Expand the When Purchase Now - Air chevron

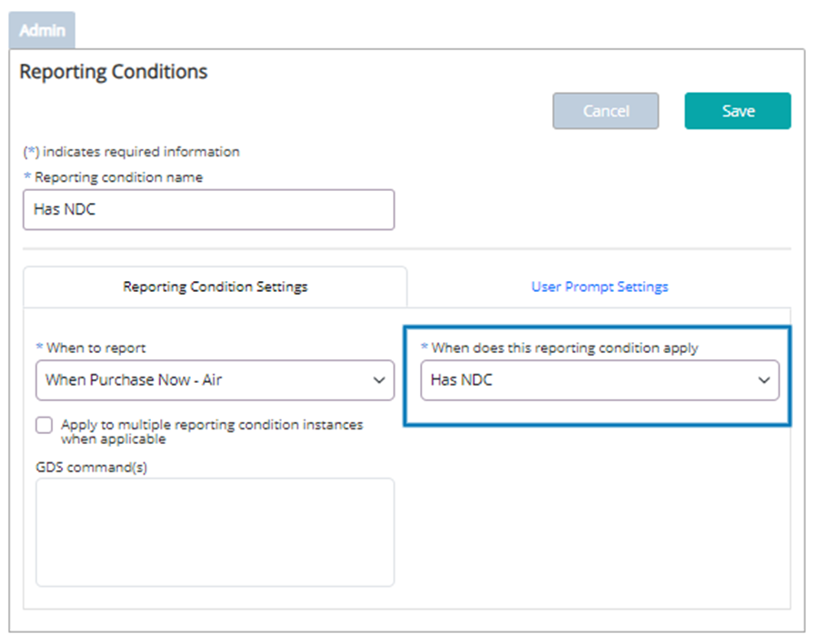[379, 380]
